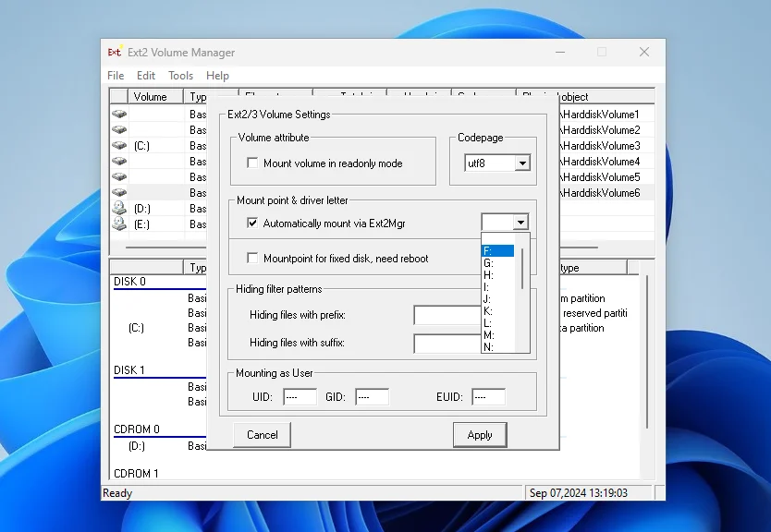
Task: Click the Ext2 app icon in the title bar
Action: [116, 53]
